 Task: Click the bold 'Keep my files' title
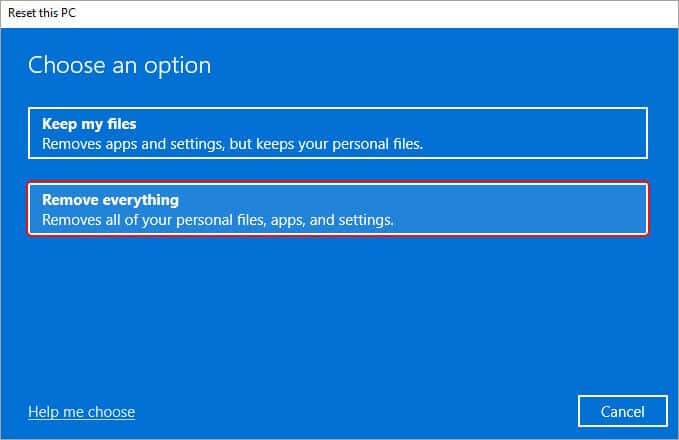[89, 124]
